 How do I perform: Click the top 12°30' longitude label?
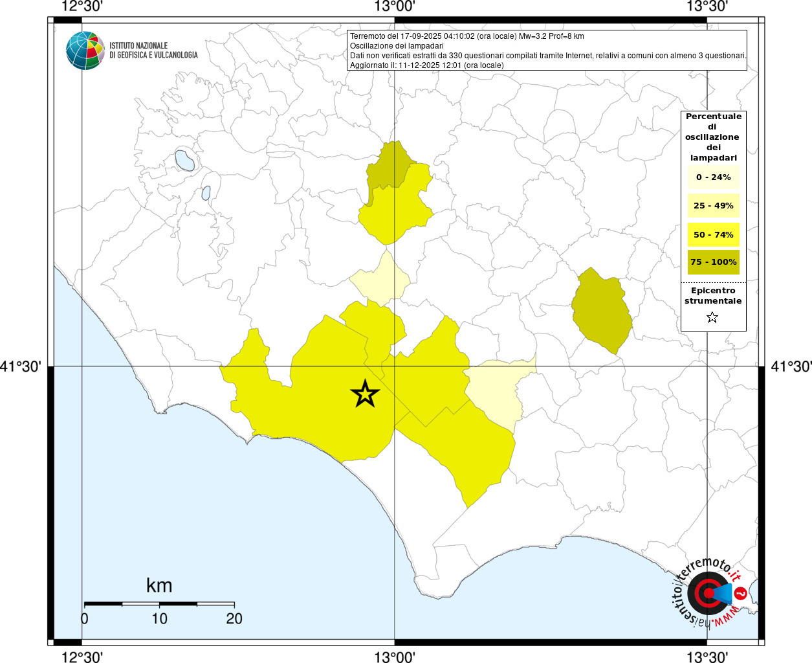[x=82, y=6]
